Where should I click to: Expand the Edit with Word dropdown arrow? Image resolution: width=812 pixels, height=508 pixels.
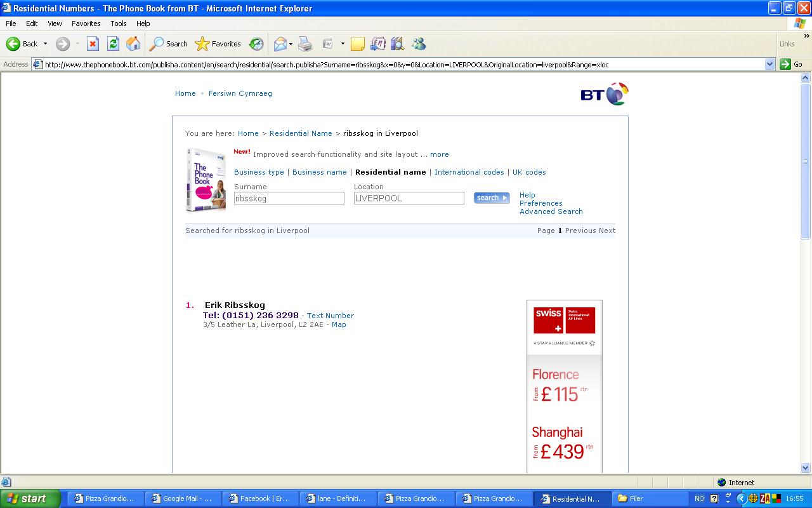[x=343, y=44]
